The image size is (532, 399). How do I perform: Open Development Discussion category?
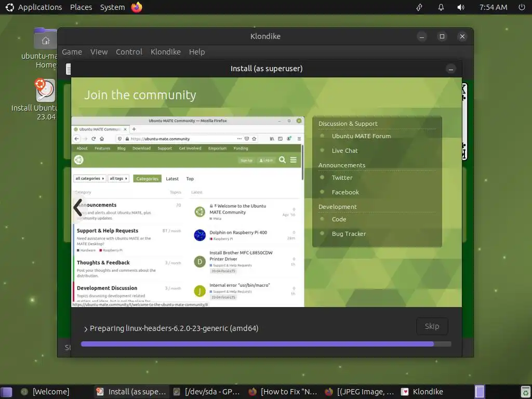[x=107, y=288]
